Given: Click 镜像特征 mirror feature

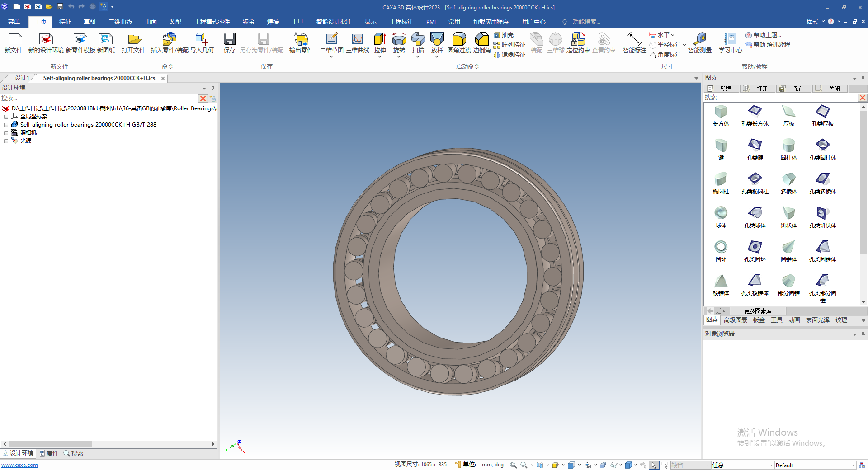Looking at the screenshot, I should point(509,55).
